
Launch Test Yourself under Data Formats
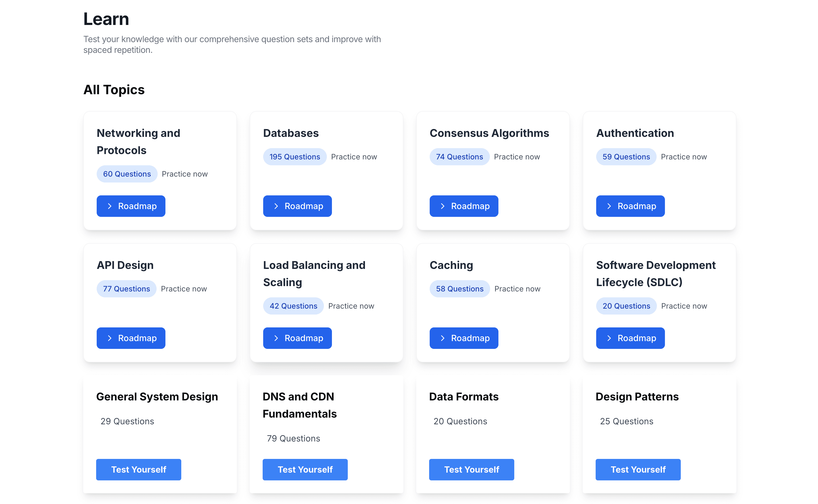471,469
